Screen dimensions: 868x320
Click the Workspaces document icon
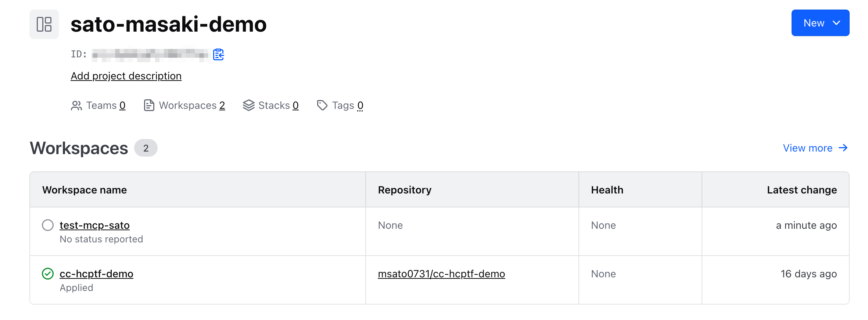click(149, 106)
